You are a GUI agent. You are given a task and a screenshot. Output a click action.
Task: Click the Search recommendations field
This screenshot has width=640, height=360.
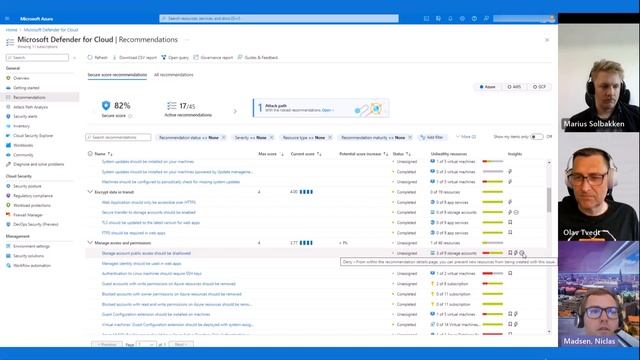pos(118,138)
